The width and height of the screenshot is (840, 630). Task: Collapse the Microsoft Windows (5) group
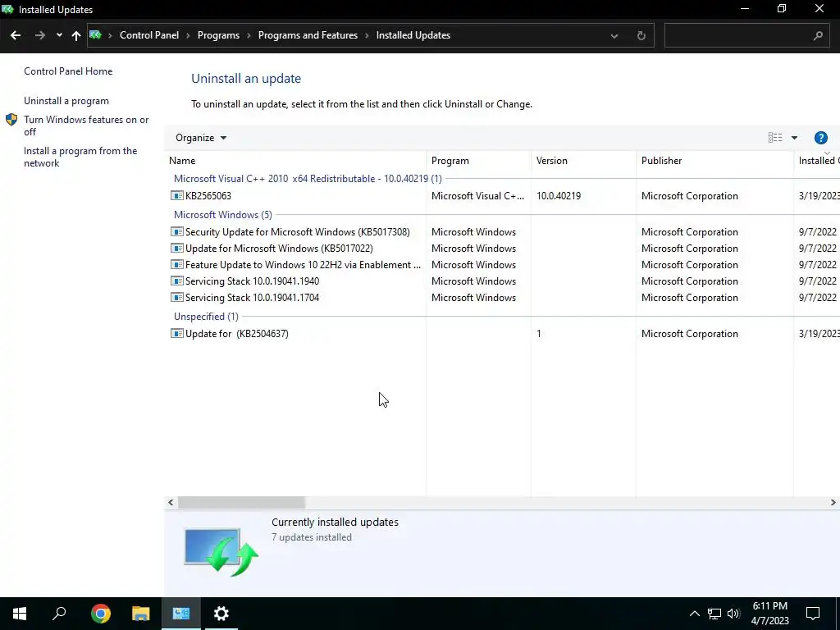click(x=223, y=215)
